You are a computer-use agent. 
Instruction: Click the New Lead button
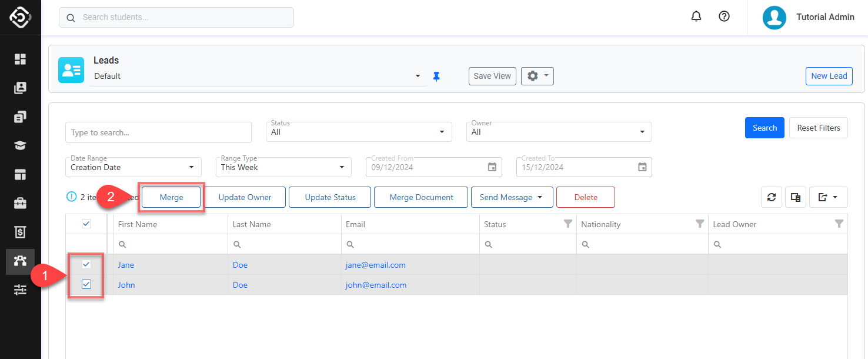829,76
